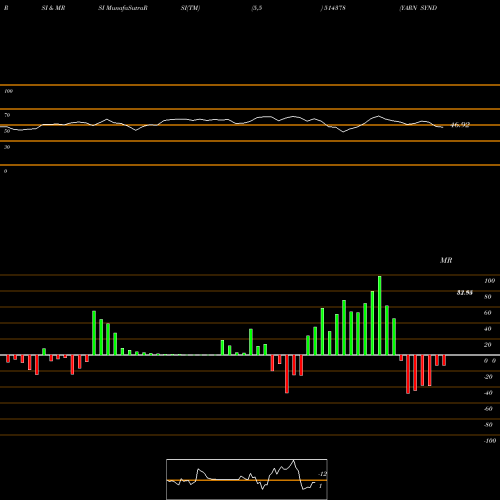The image size is (500, 500).
Task: Open the mini overview chart thumbnail
Action: click(x=247, y=479)
